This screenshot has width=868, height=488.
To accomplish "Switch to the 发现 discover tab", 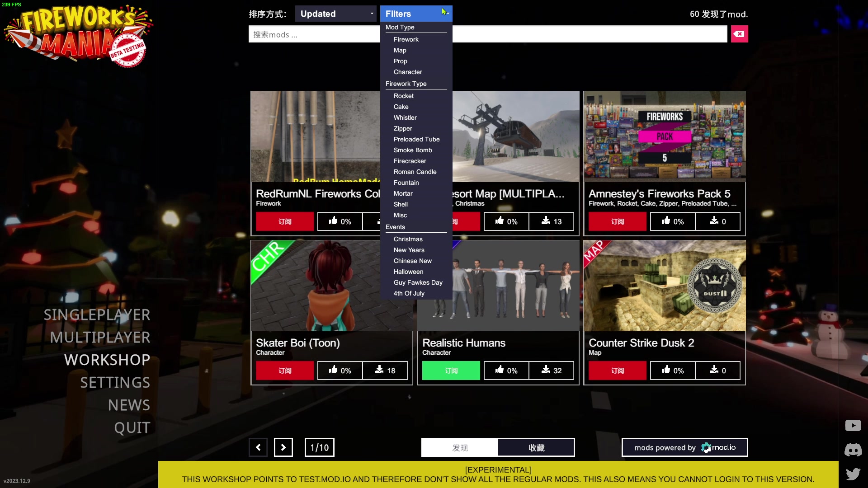I will tap(460, 447).
